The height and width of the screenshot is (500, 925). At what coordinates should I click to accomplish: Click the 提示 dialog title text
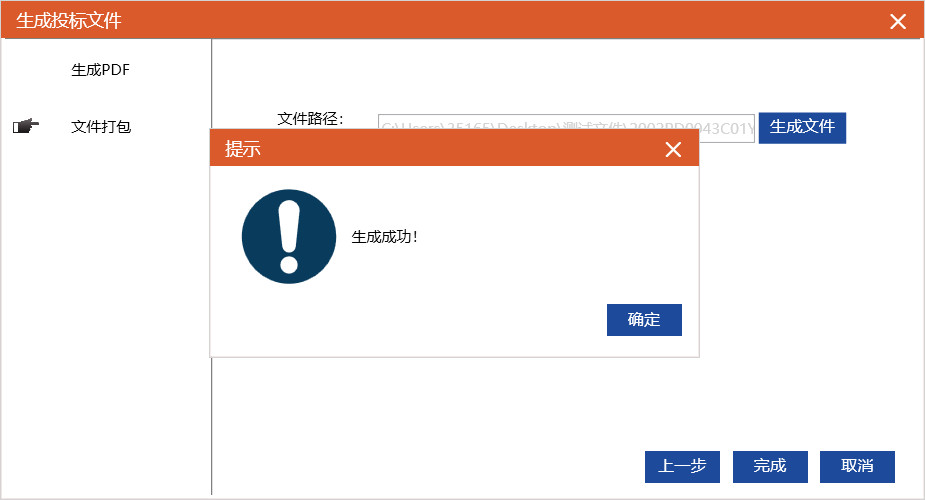[242, 149]
